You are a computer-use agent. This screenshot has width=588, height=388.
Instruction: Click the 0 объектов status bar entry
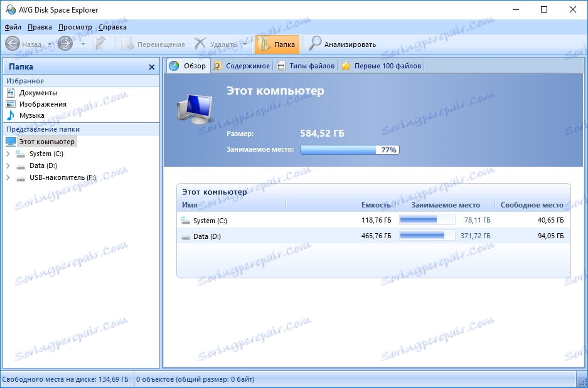point(195,379)
